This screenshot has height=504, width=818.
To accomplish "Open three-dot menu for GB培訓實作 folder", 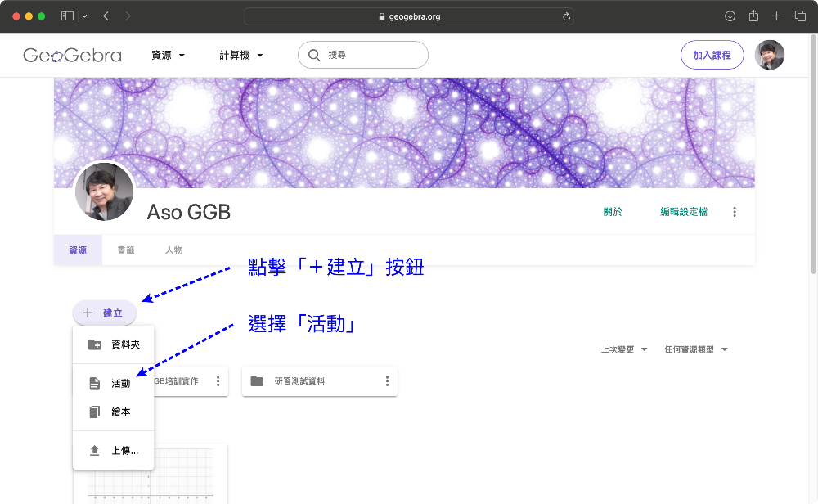I will tap(218, 381).
